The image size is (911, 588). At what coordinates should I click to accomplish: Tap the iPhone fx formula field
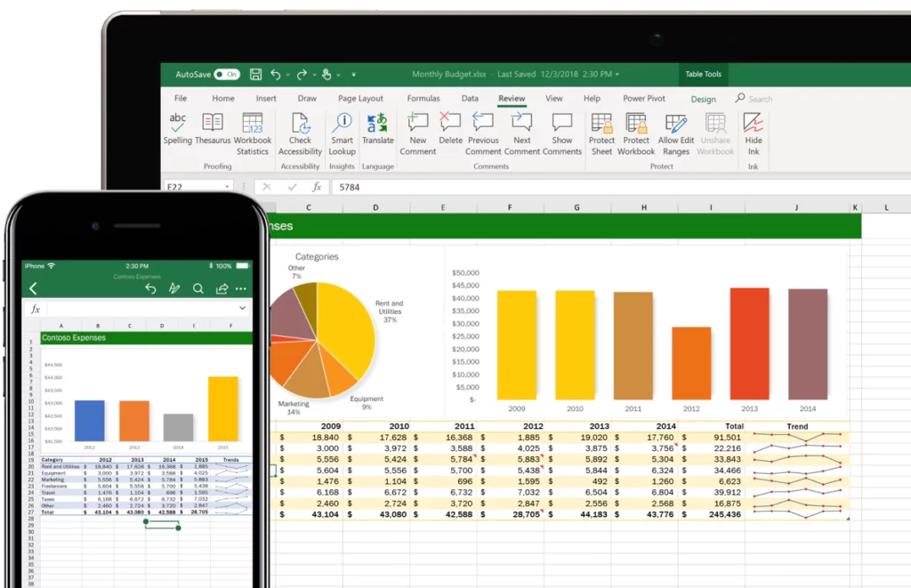pyautogui.click(x=137, y=309)
